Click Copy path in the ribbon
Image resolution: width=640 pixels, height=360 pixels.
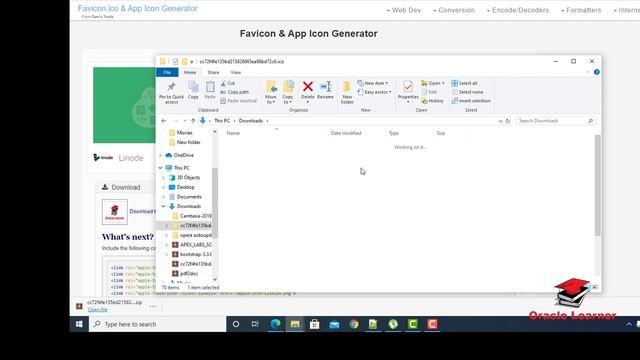tap(235, 92)
